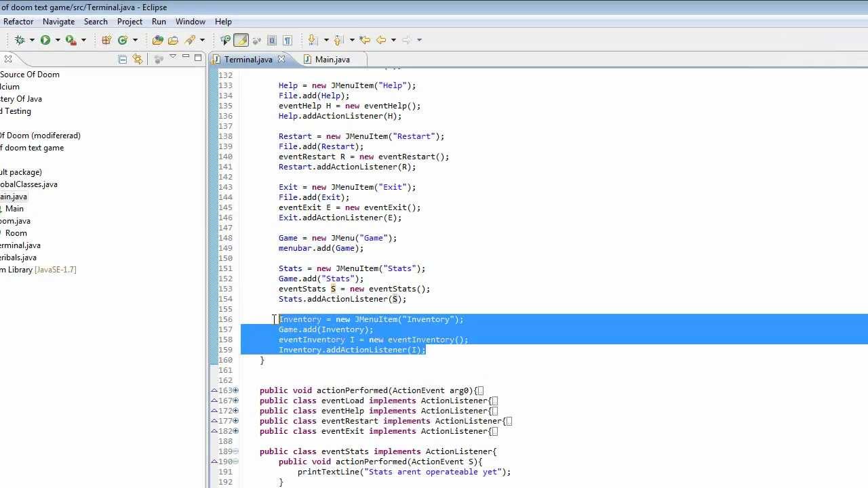Expand the folded eventRestart class at line 177
868x488 pixels.
click(235, 421)
